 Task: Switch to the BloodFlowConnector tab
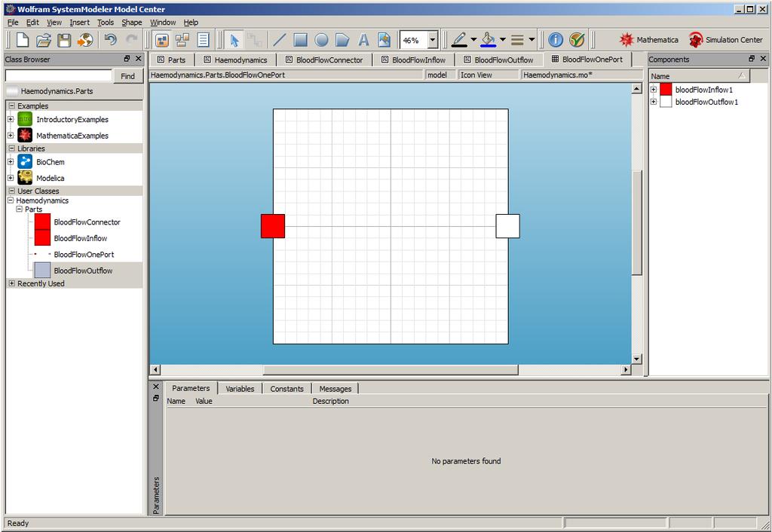(x=324, y=60)
